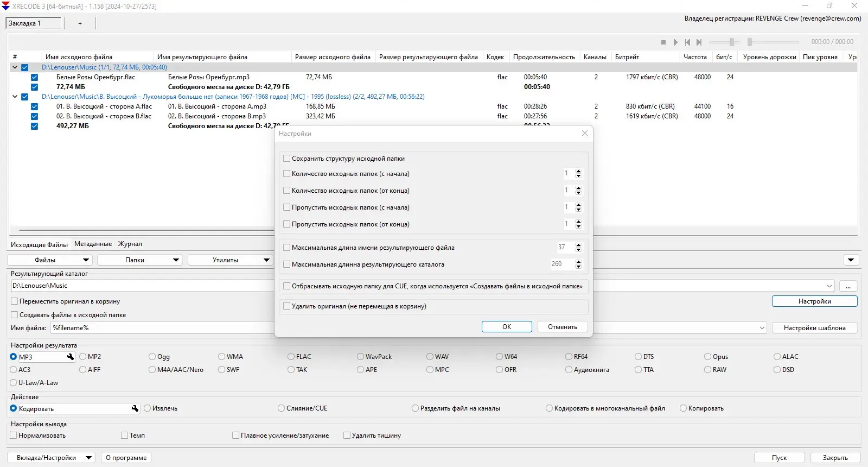Open the Исходящие Файлы tab
This screenshot has width=868, height=467.
click(39, 245)
